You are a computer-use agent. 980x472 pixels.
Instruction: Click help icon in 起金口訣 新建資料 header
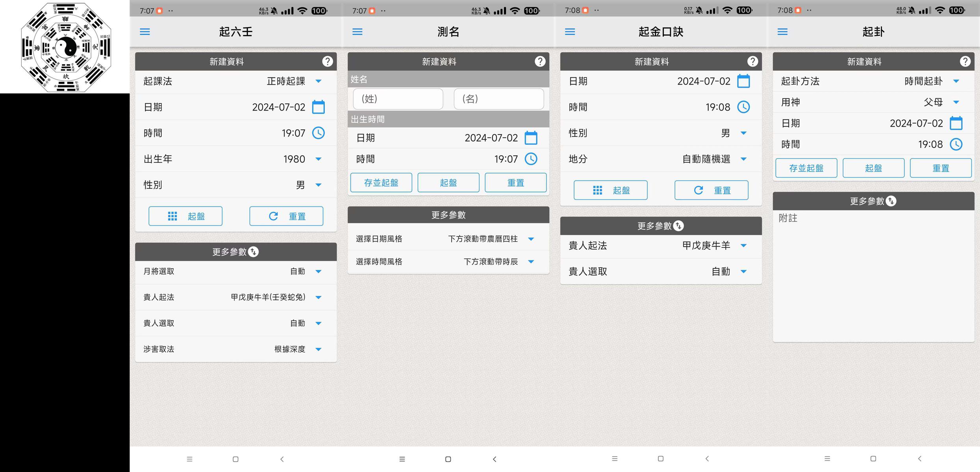tap(752, 61)
